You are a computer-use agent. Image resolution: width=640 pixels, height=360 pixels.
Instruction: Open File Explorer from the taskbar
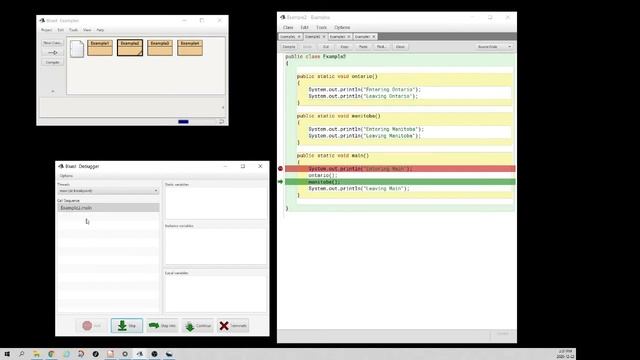[36, 354]
